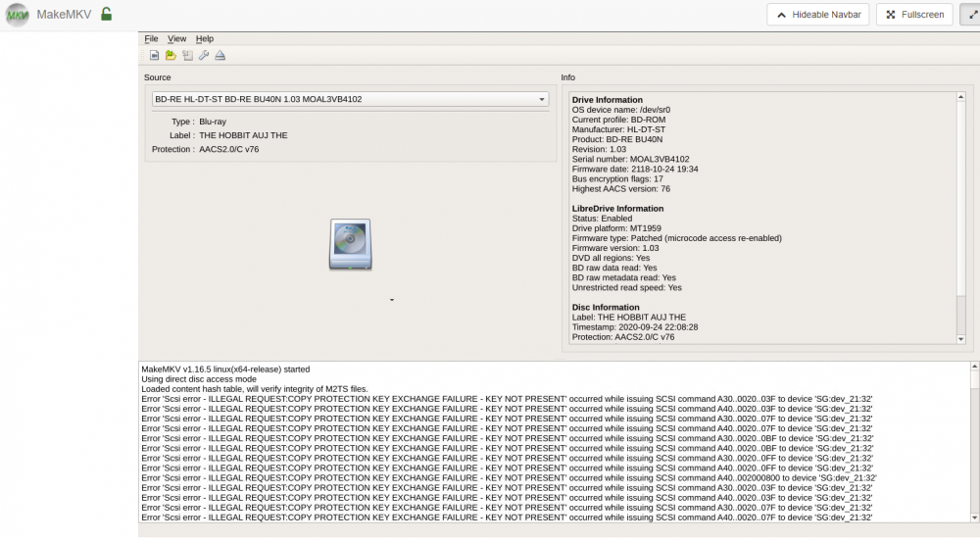Click 'Drive platform: MT1959' line
The image size is (980, 542).
[616, 228]
